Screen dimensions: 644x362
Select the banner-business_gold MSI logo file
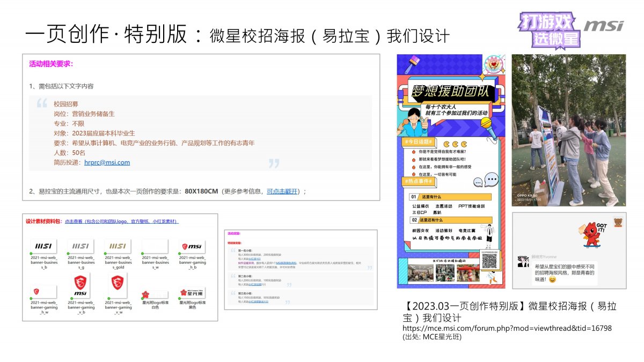pyautogui.click(x=118, y=247)
